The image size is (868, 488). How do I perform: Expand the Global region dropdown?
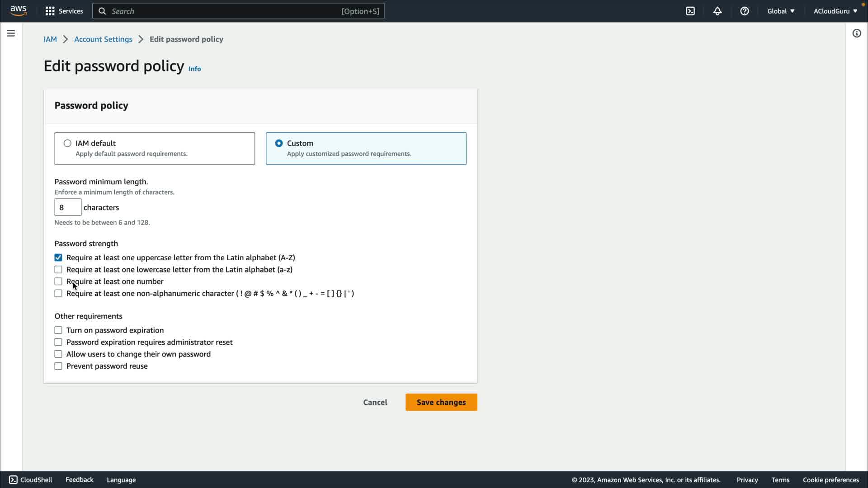pos(781,11)
